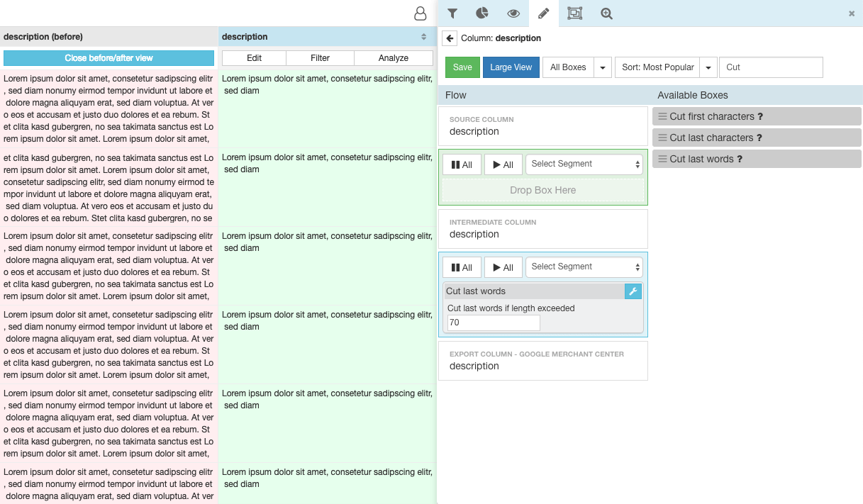
Task: Show help for Cut last characters
Action: point(759,138)
